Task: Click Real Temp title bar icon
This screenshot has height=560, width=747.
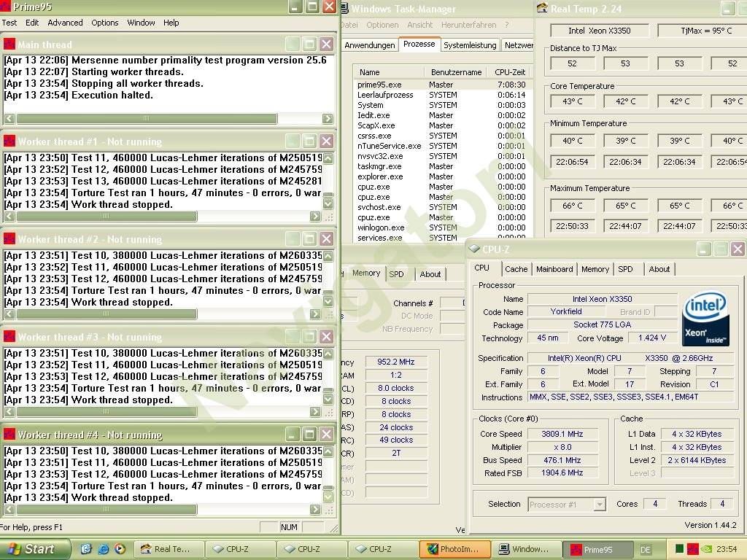Action: 542,8
